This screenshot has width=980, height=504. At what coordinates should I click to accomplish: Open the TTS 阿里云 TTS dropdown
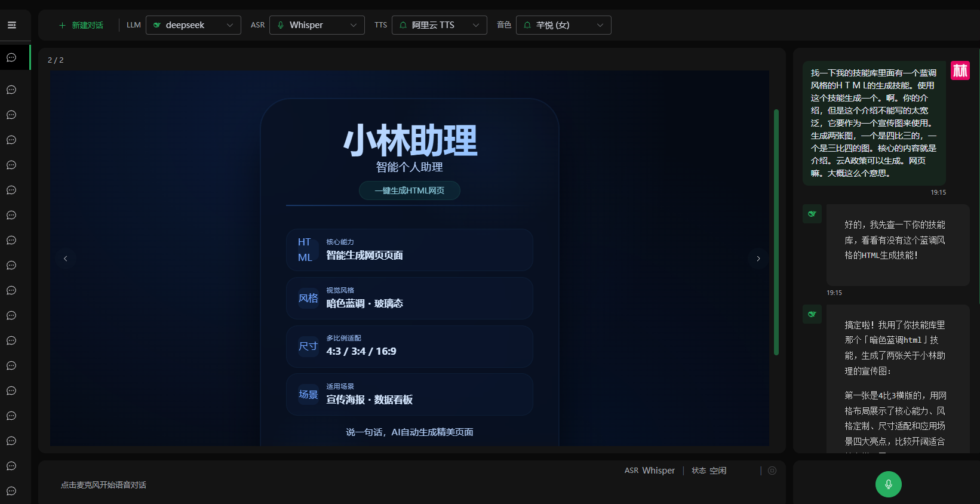pos(440,25)
